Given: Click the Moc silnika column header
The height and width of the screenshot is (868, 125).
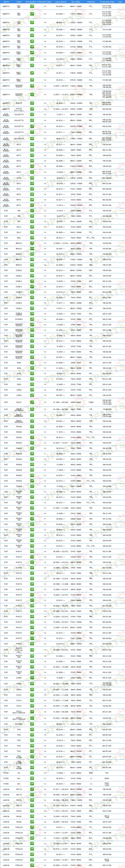Looking at the screenshot, I should click(76, 2).
